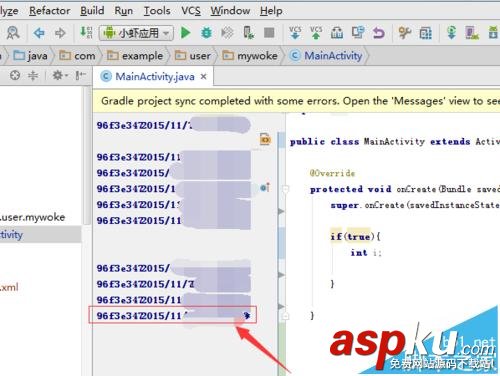Select the .user.mywoke package in project tree

pyautogui.click(x=33, y=218)
